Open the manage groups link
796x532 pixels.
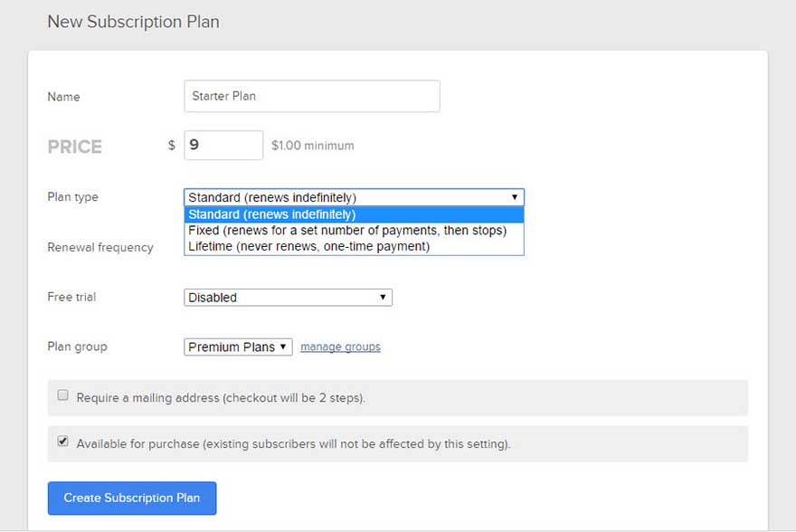(x=340, y=347)
